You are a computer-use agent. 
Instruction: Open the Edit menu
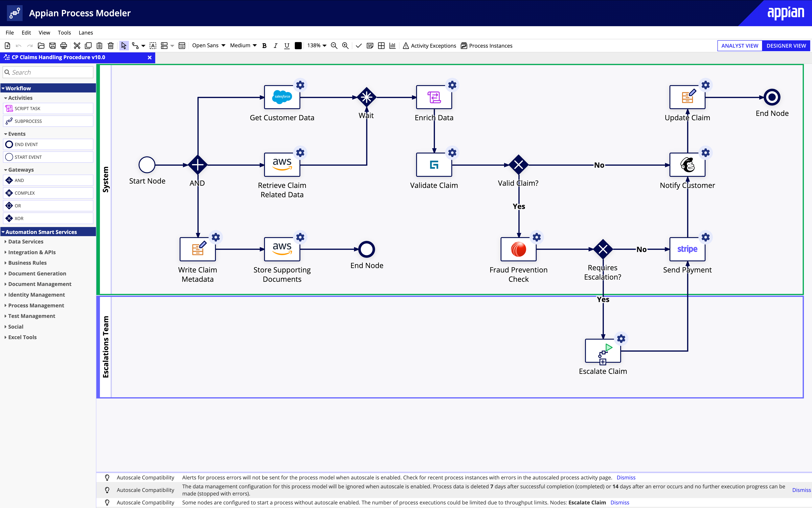pyautogui.click(x=26, y=33)
